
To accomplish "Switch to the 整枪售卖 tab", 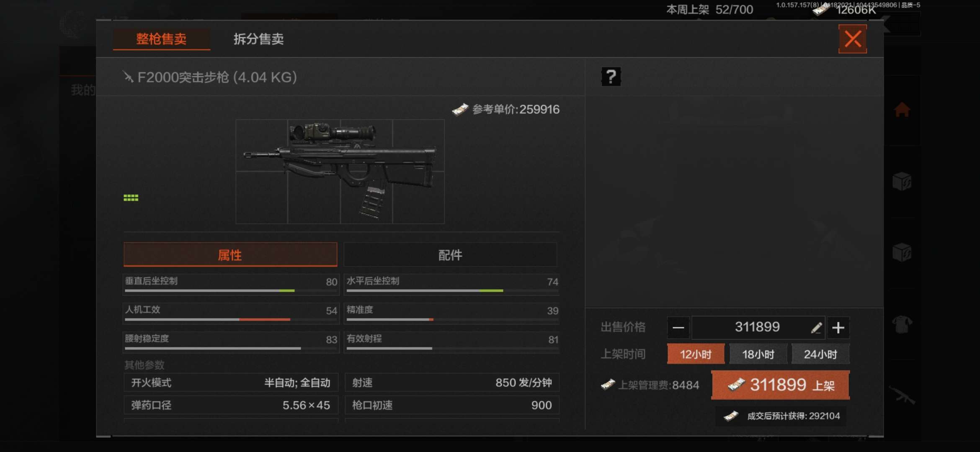I will [x=161, y=39].
